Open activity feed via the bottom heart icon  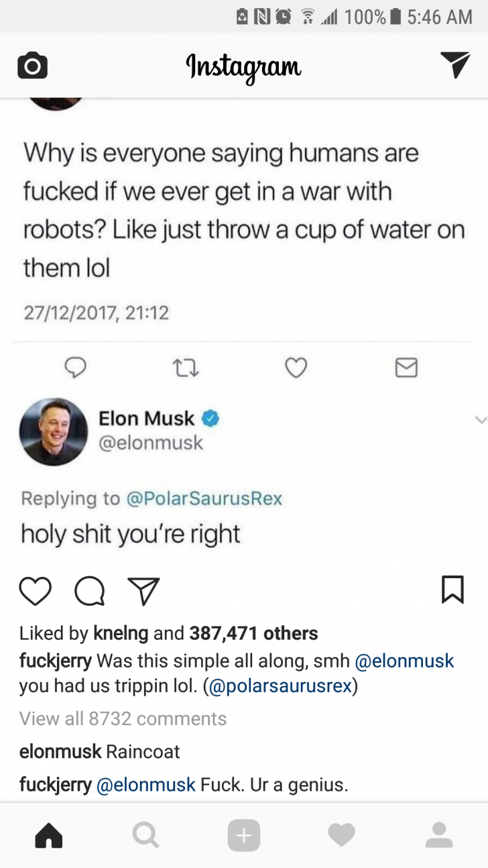[x=341, y=835]
